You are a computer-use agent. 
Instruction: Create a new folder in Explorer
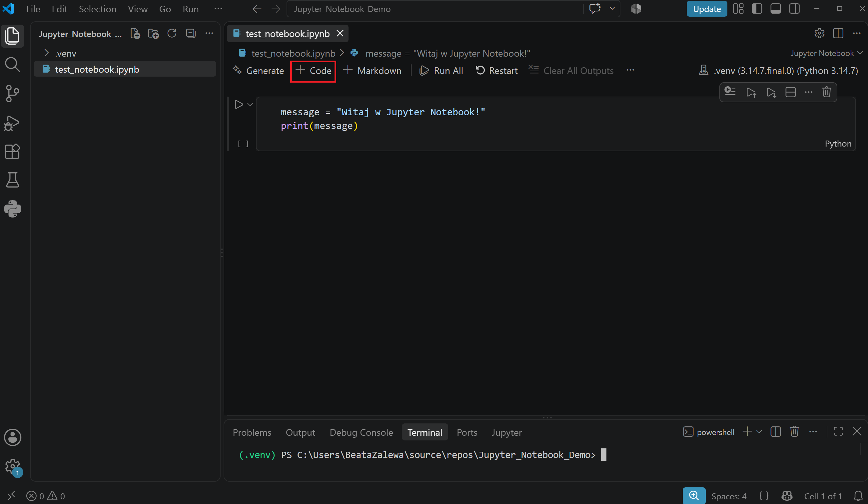coord(153,34)
